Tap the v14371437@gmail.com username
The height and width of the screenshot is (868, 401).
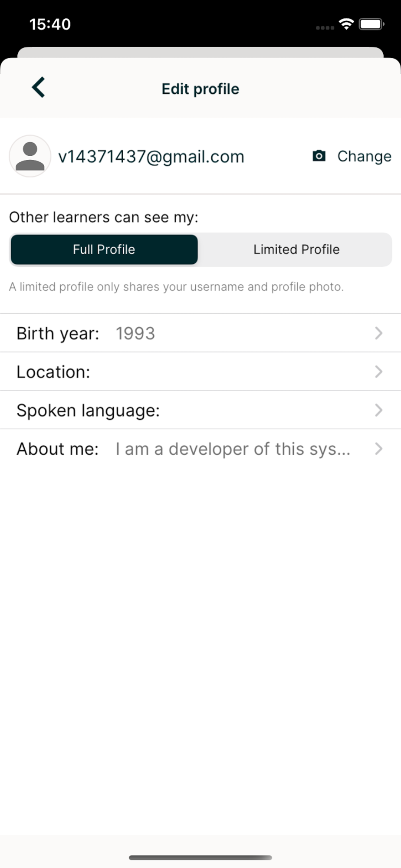pos(151,157)
